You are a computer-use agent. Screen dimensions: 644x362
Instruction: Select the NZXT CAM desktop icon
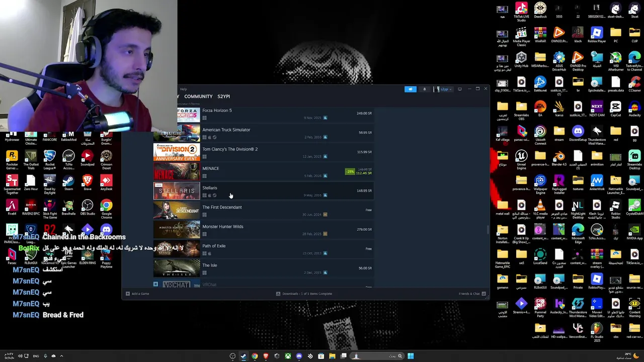click(x=597, y=109)
